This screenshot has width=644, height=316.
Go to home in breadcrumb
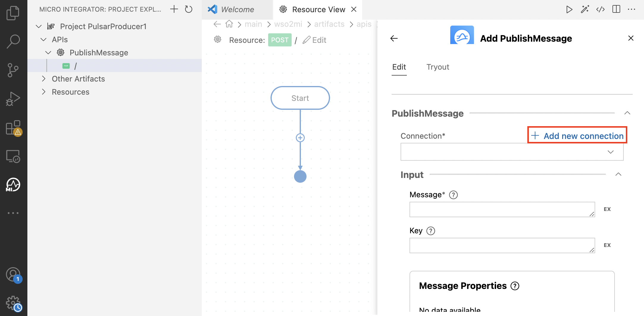pyautogui.click(x=229, y=24)
